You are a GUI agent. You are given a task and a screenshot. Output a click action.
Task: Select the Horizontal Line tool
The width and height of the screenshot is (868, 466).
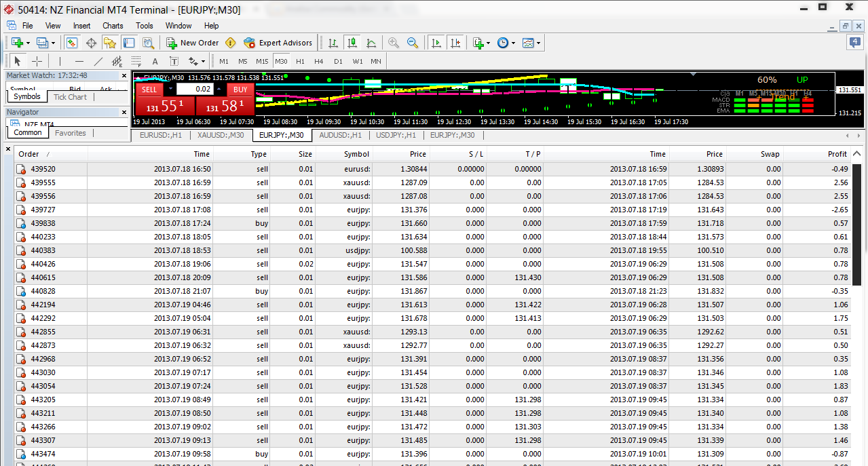79,61
